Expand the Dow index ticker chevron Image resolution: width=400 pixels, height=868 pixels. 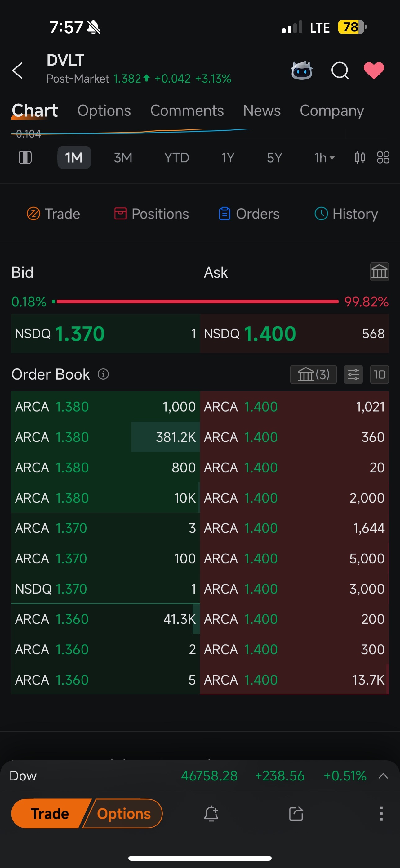tap(383, 776)
